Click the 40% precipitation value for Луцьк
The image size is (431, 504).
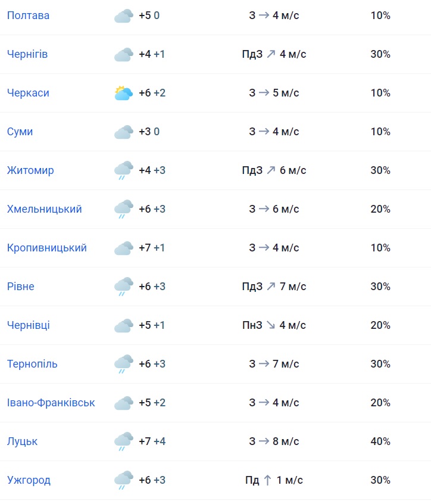tap(380, 441)
